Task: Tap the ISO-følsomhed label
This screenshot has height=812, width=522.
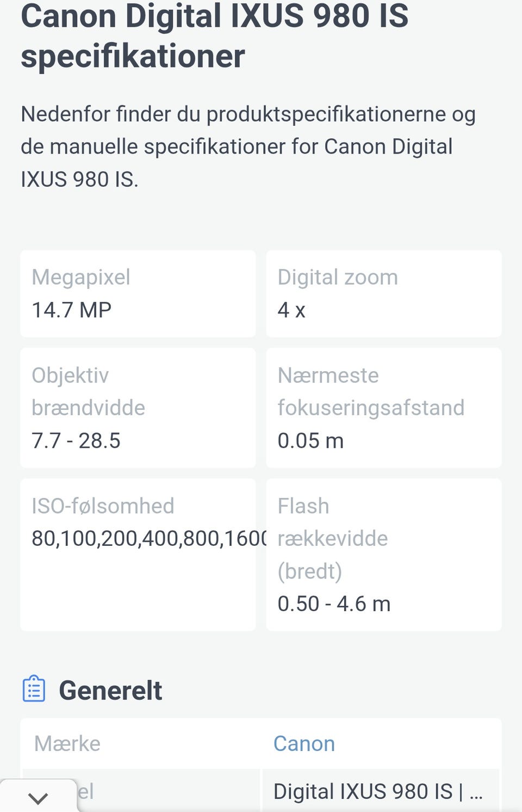Action: [x=103, y=506]
